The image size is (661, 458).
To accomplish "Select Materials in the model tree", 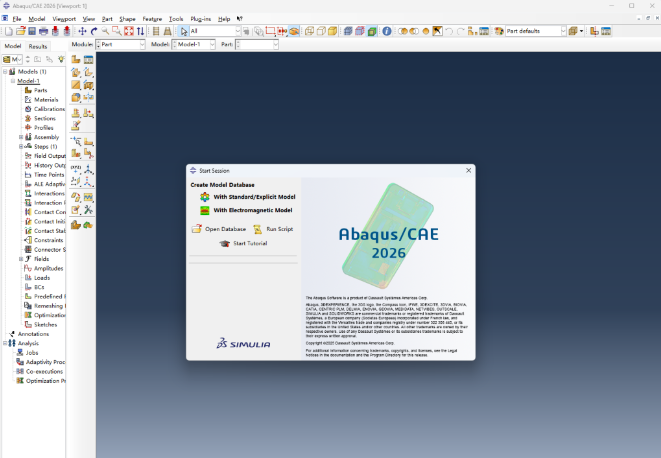I will (46, 100).
